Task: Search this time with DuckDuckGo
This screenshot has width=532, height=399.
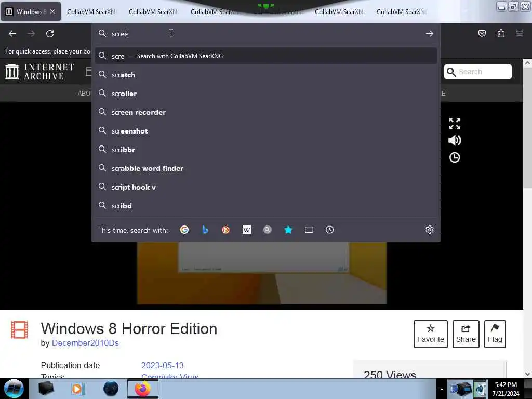Action: tap(225, 230)
